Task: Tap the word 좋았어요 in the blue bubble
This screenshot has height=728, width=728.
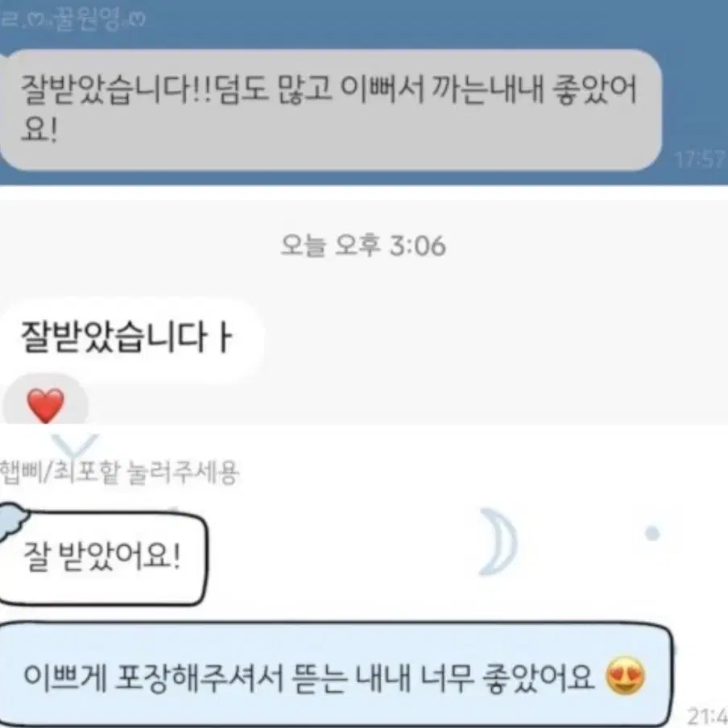Action: (x=539, y=677)
